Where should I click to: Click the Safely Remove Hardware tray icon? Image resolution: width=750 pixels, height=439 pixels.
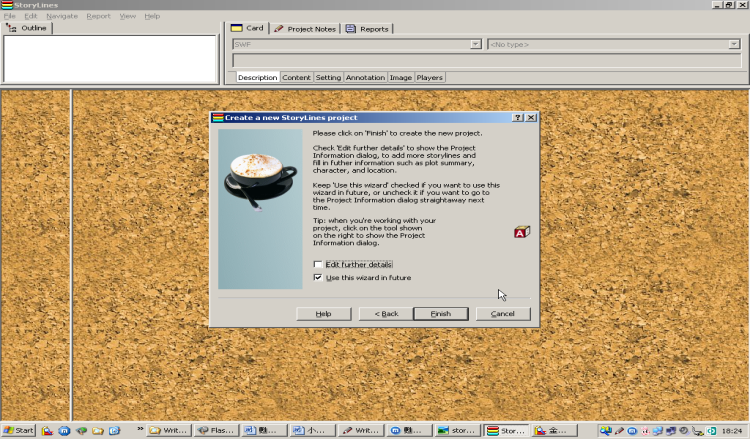click(x=697, y=431)
